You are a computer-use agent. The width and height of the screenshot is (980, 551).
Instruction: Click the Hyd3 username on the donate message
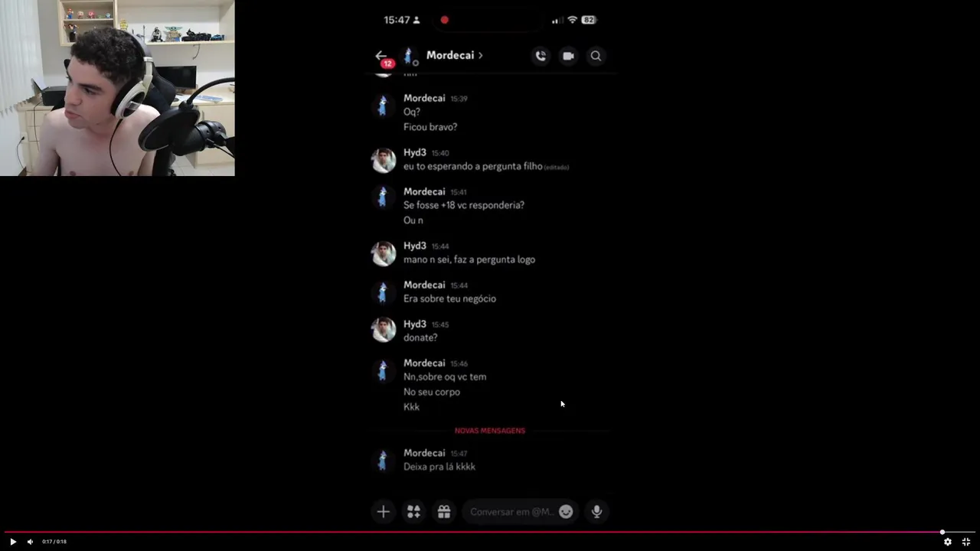[x=414, y=324]
